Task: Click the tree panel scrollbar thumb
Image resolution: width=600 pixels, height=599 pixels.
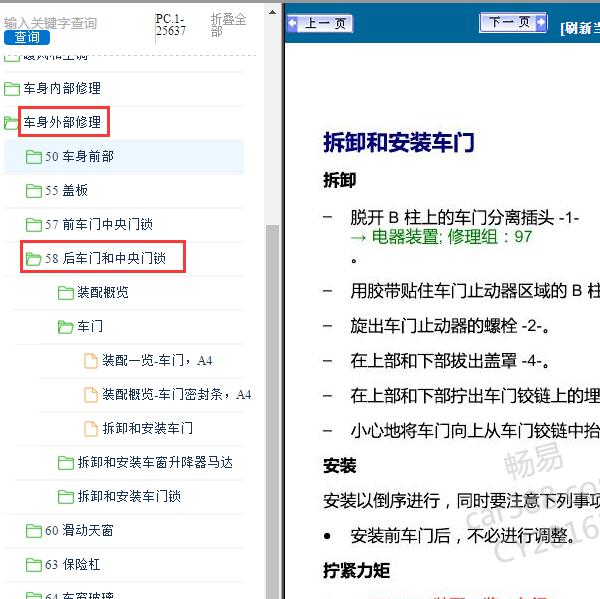Action: [x=272, y=411]
